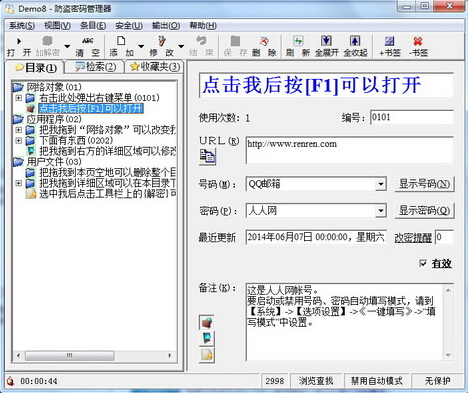Click the 打开 (Open) toolbar icon
The image size is (468, 393).
19,41
